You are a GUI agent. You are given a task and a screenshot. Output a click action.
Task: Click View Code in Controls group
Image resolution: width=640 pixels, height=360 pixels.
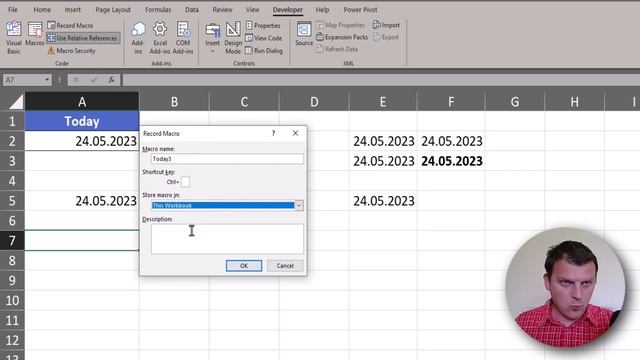pyautogui.click(x=264, y=38)
